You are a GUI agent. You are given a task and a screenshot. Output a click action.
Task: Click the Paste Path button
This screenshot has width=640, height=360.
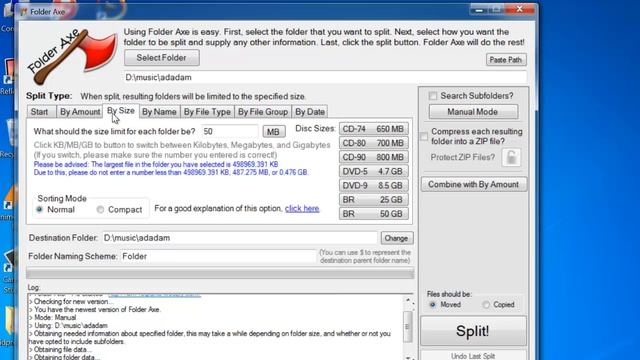pyautogui.click(x=506, y=60)
